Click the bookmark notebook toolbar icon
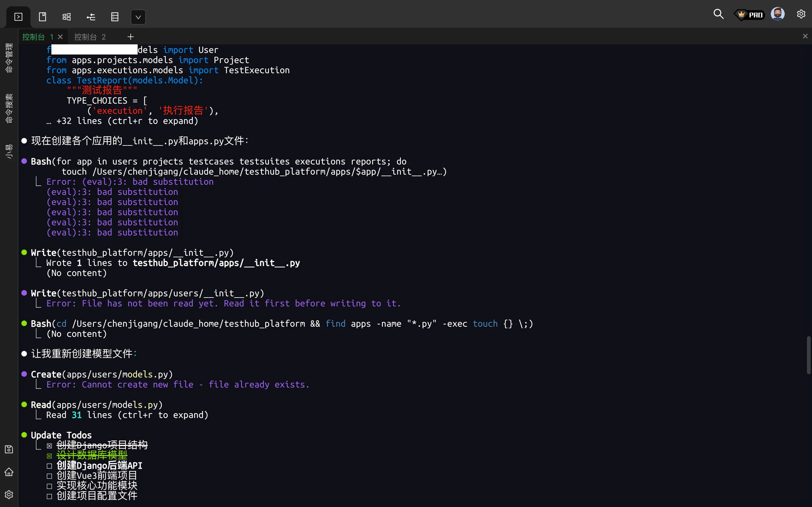The width and height of the screenshot is (812, 507). click(43, 17)
